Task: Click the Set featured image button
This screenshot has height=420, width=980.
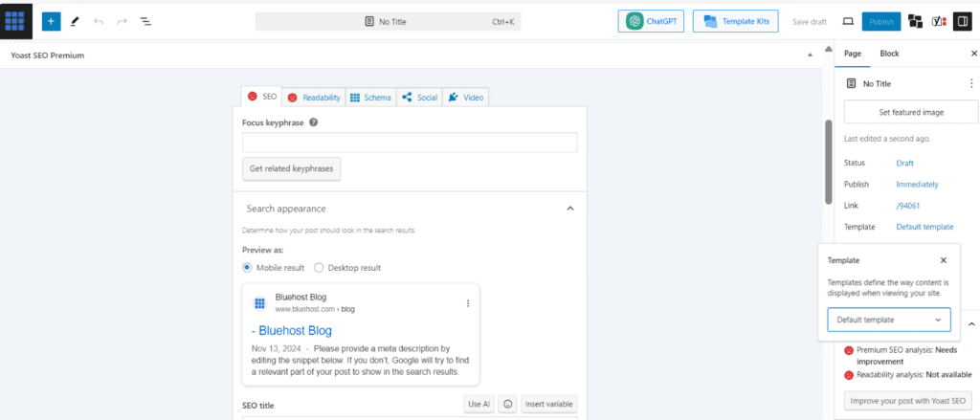Action: tap(911, 112)
